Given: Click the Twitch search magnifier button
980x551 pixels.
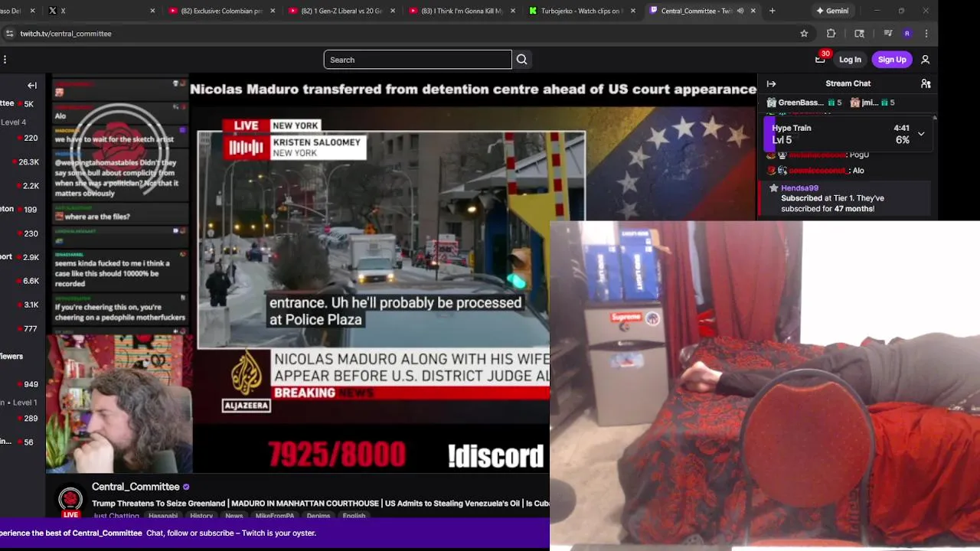Looking at the screenshot, I should (521, 60).
